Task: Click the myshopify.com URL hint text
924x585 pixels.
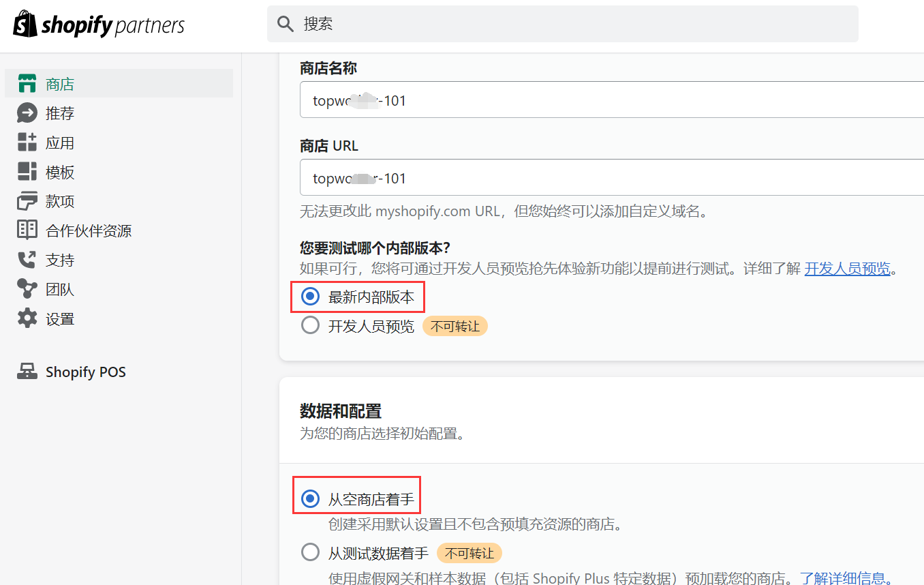Action: pos(505,211)
